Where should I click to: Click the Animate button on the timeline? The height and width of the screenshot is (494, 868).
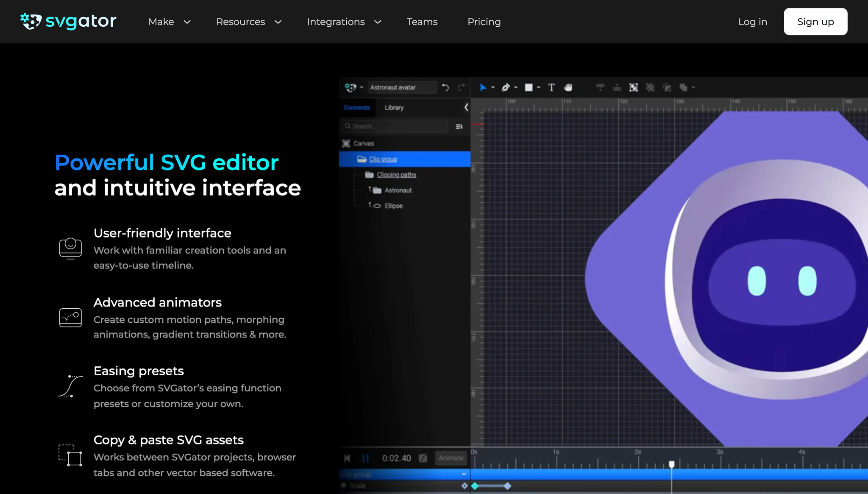click(451, 458)
